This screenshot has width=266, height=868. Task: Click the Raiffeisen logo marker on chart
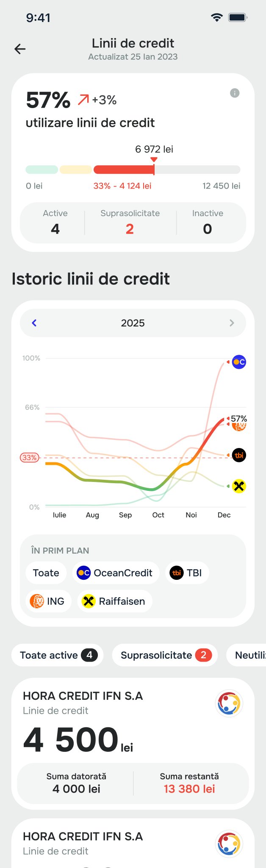239,486
